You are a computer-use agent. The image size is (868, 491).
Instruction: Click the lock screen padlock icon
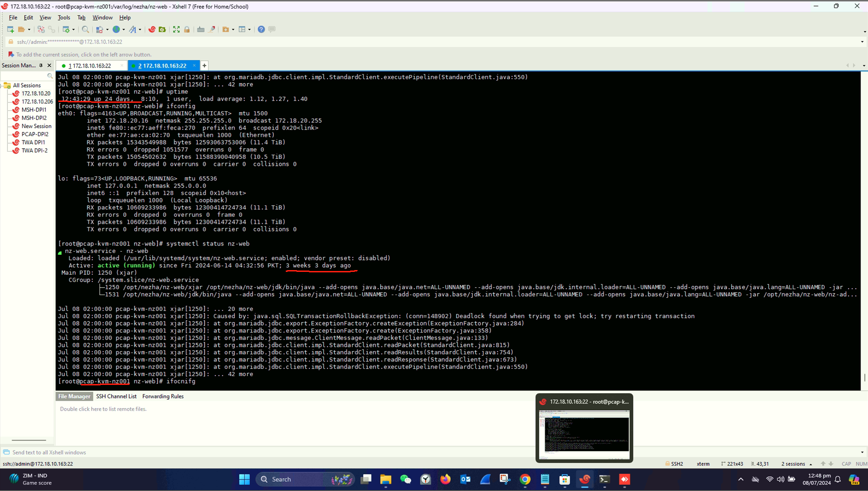coord(187,29)
